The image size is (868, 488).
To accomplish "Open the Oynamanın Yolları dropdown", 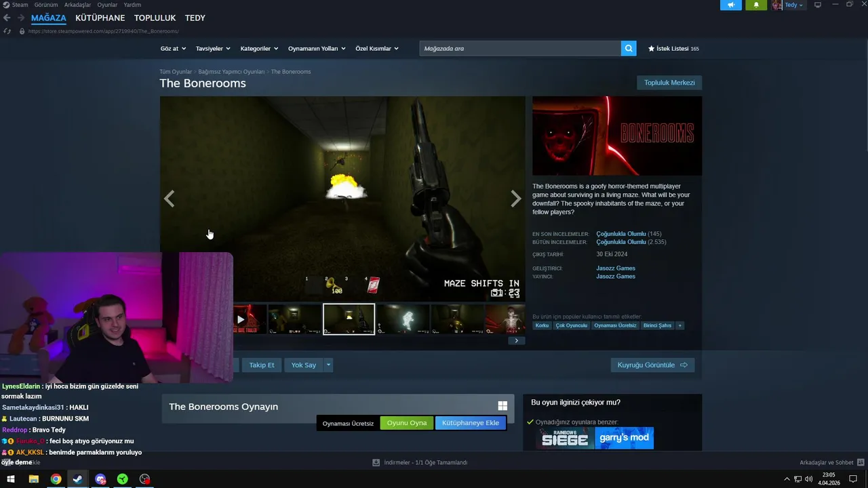I will 317,48.
